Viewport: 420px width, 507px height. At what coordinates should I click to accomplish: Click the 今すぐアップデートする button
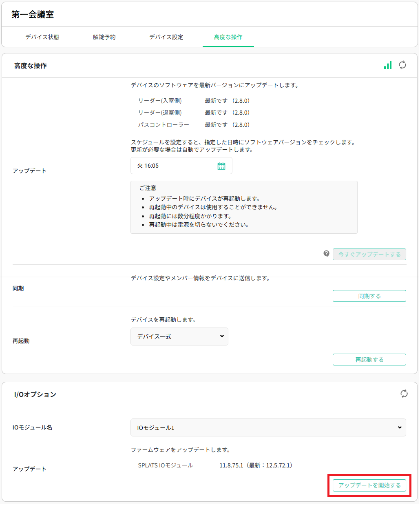[369, 254]
